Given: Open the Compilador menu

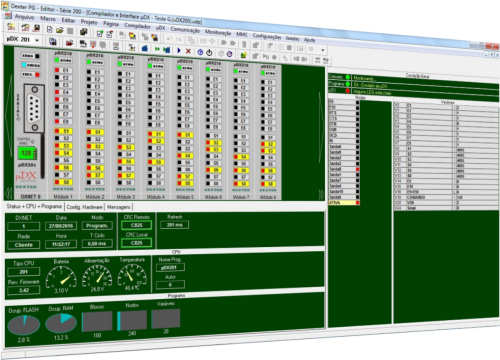Looking at the screenshot, I should tap(137, 26).
